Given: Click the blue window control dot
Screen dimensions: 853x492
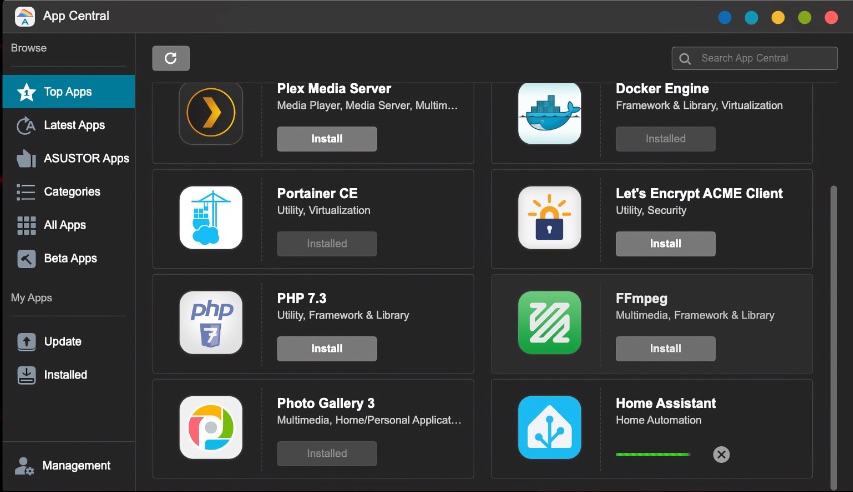Looking at the screenshot, I should (x=725, y=17).
